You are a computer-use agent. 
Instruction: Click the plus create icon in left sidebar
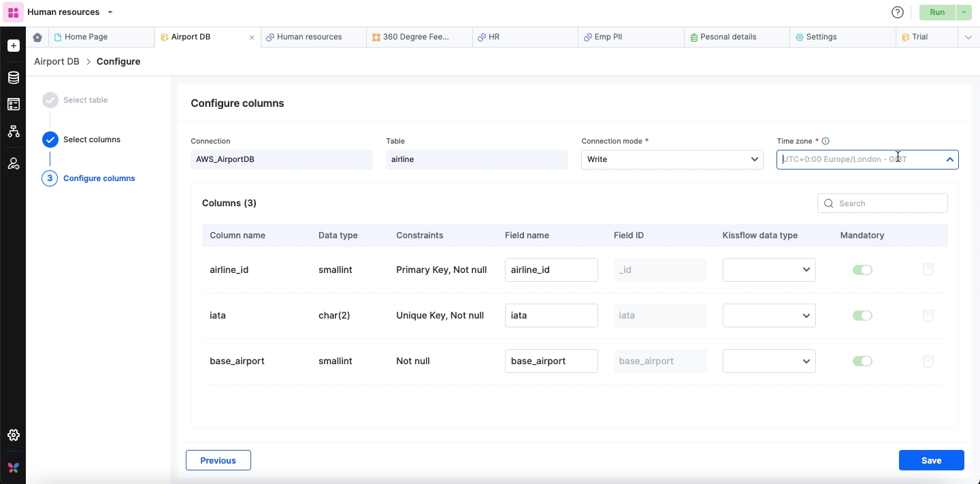[13, 46]
